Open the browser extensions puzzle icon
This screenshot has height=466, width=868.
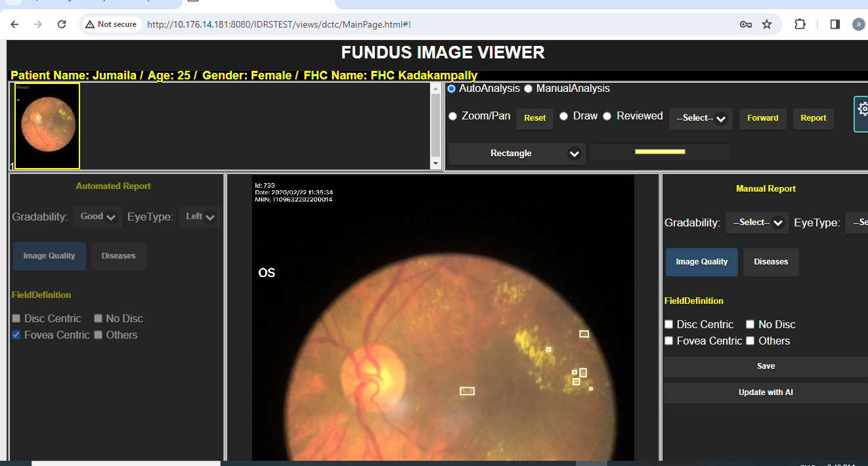pos(800,24)
